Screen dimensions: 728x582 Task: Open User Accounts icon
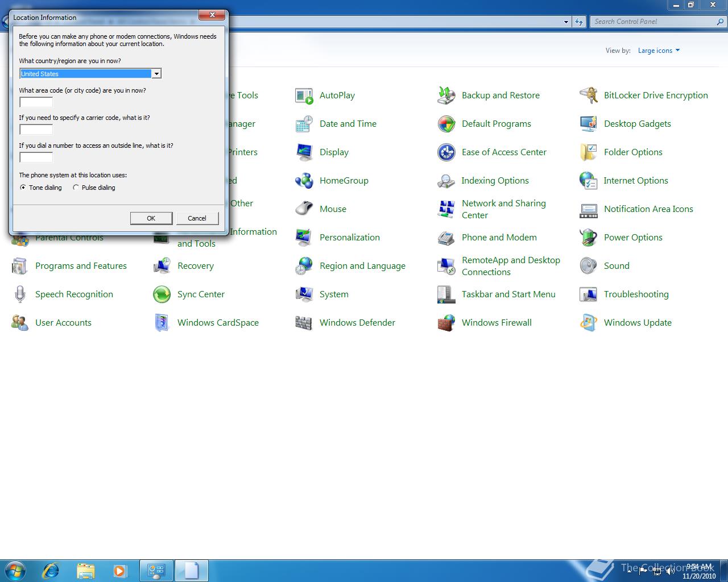pos(20,323)
